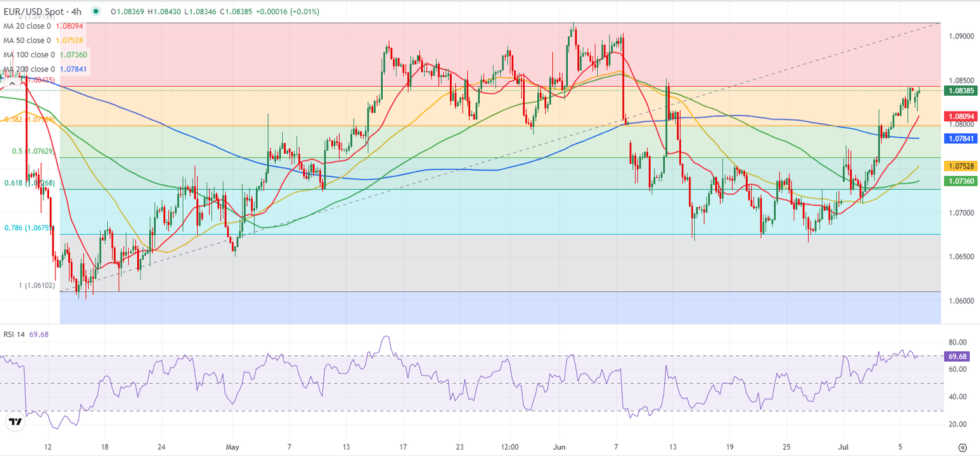
Task: Click the 0.786 Fibonacci level label
Action: point(29,228)
